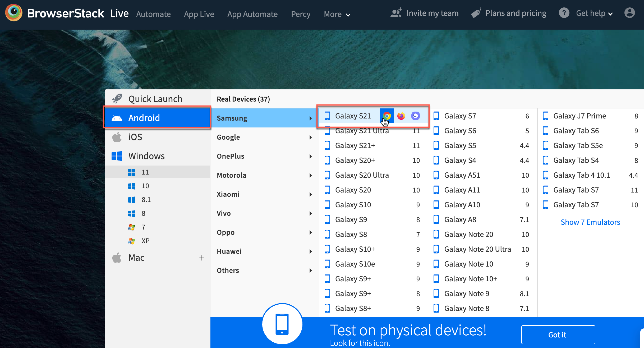
Task: Select Windows XP version
Action: coord(158,241)
